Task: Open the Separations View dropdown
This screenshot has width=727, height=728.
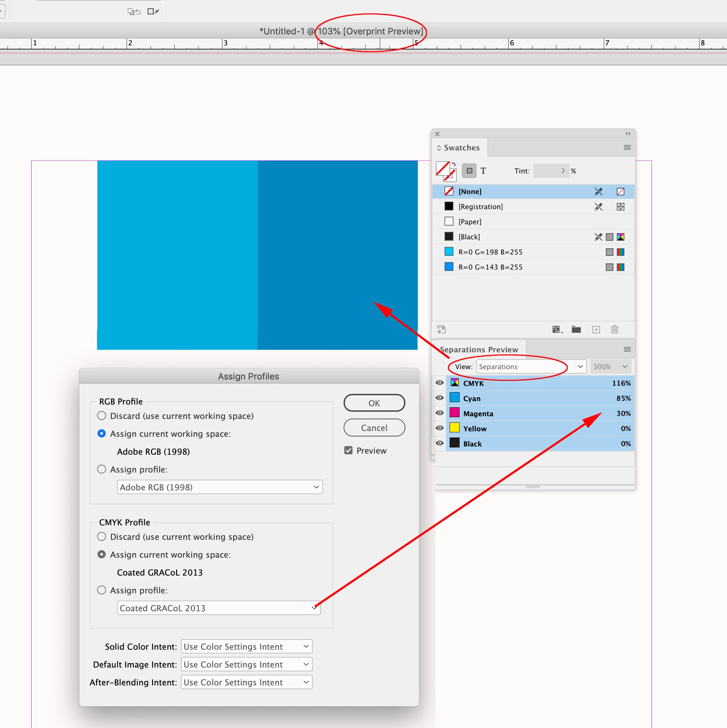Action: tap(531, 367)
